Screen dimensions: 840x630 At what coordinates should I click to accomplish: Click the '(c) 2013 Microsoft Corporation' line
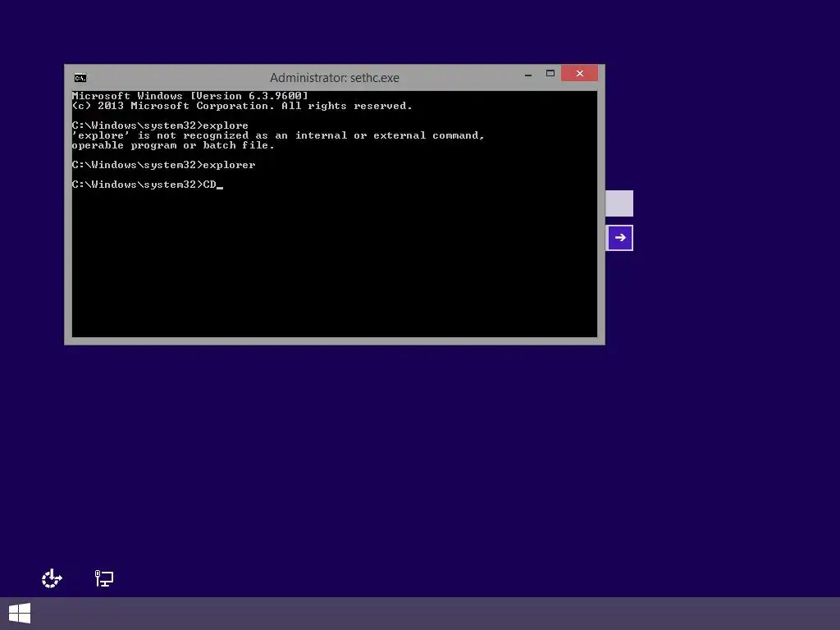242,106
